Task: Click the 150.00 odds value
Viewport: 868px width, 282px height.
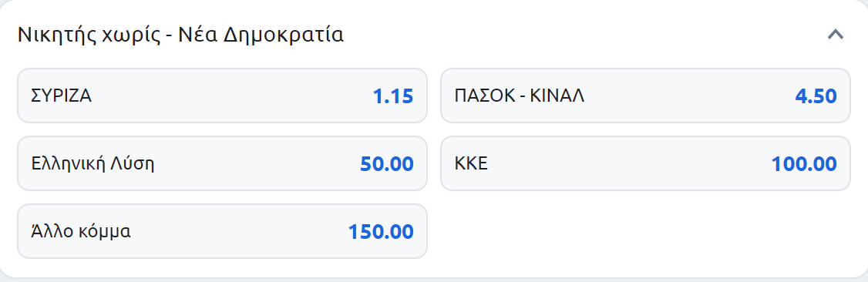Action: click(x=381, y=232)
